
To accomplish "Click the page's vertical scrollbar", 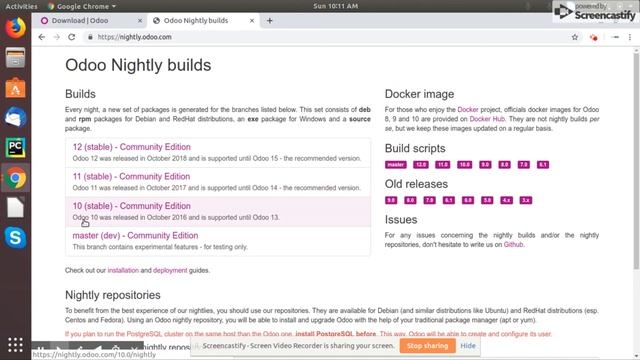I will pos(636,161).
